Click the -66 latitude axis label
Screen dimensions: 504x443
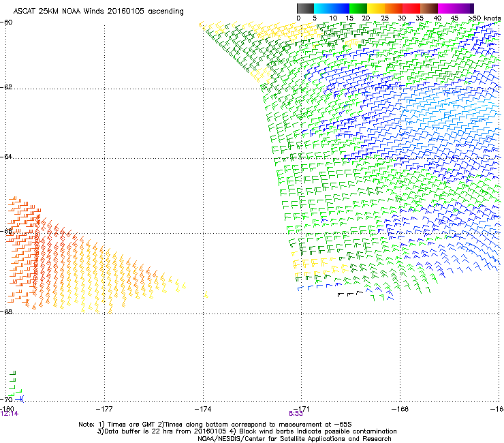[6, 231]
